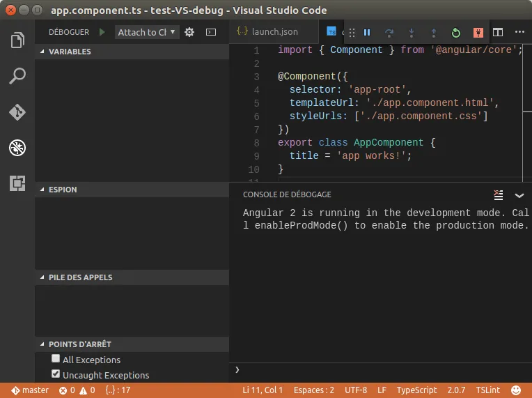Image resolution: width=532 pixels, height=398 pixels.
Task: Open launch.json configuration gear
Action: [x=189, y=32]
